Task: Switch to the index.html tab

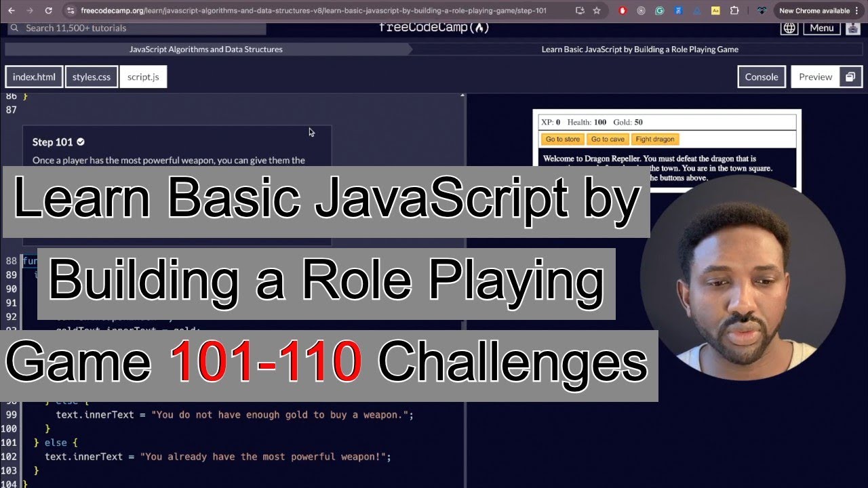Action: pos(34,77)
